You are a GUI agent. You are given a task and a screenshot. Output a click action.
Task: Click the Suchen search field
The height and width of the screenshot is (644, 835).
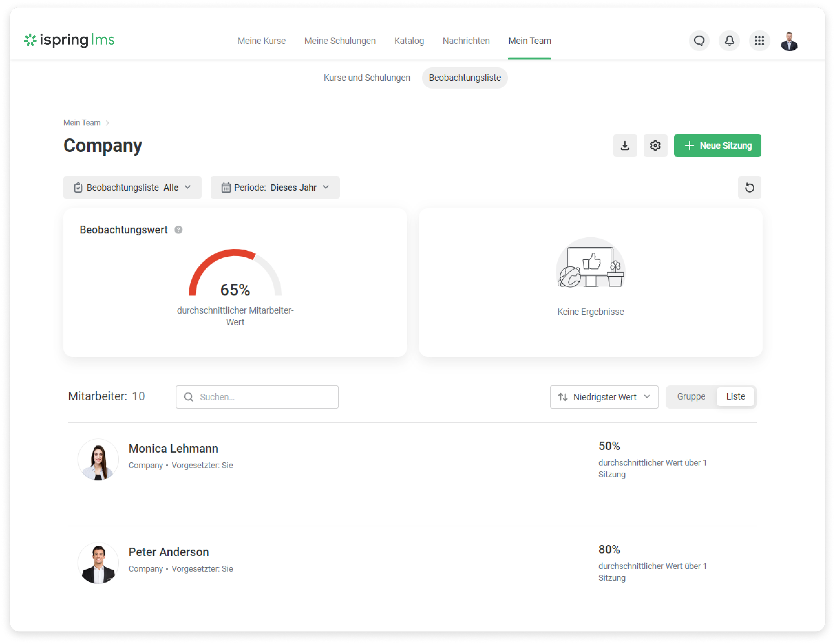tap(257, 397)
